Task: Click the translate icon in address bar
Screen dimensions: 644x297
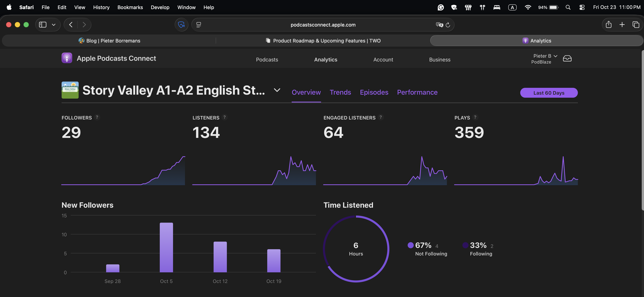Action: coord(439,24)
